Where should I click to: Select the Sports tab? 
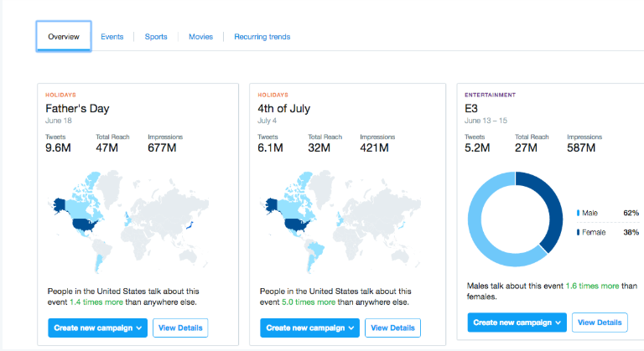coord(156,37)
